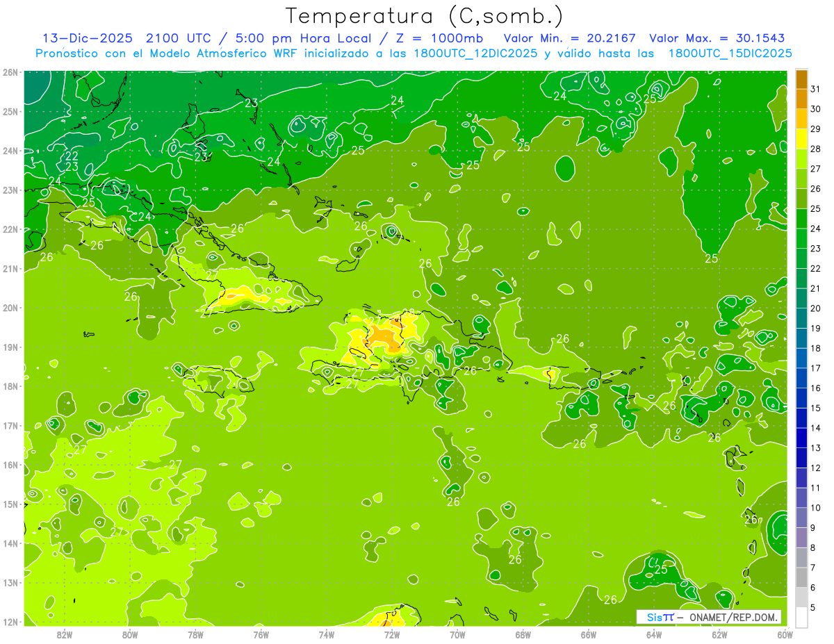Click the "Valor Max. = 30.1543" value

click(717, 38)
